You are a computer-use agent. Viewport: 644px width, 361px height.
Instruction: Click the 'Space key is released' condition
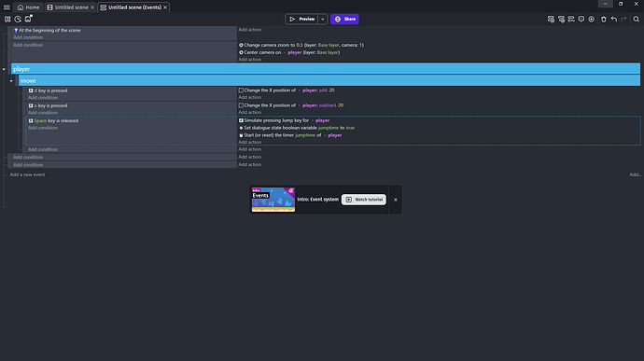[x=53, y=120]
